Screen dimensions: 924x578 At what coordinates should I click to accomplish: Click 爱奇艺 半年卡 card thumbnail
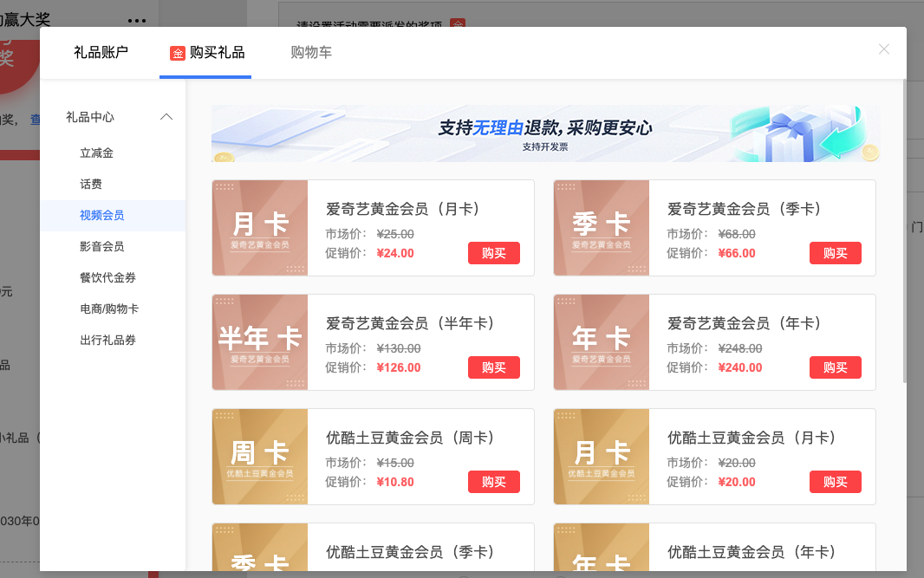click(260, 342)
